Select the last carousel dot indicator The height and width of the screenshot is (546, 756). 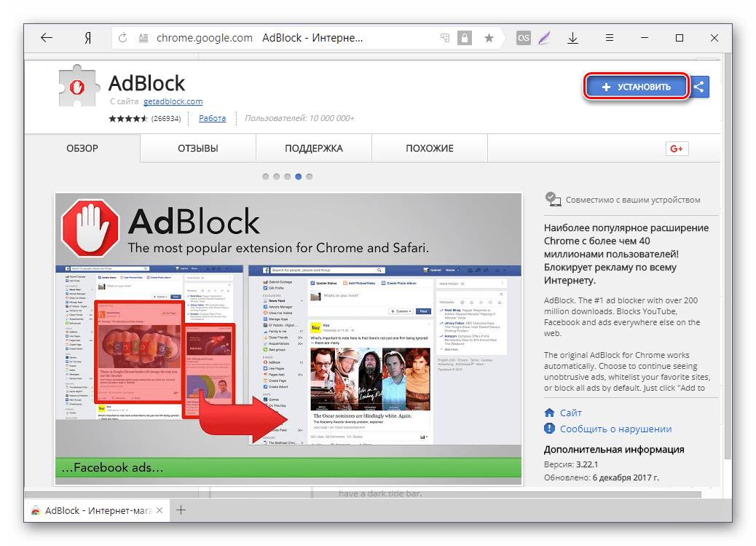310,176
